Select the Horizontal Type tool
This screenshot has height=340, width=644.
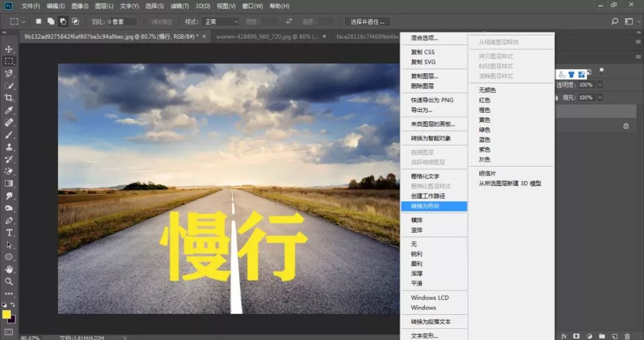pos(8,233)
